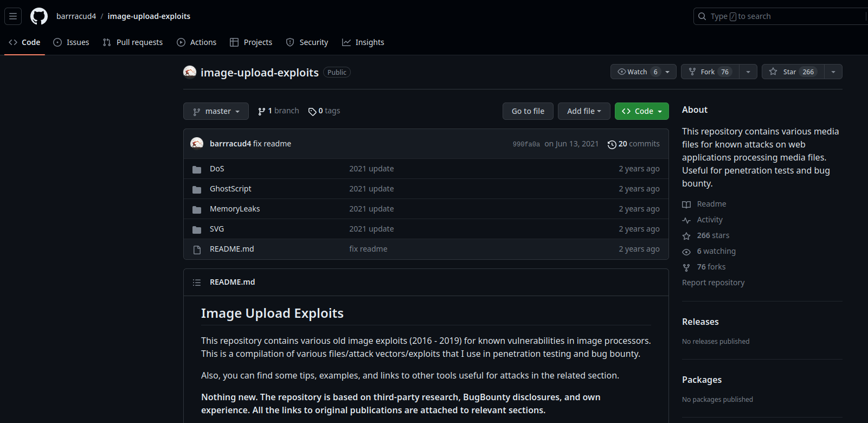The height and width of the screenshot is (423, 868).
Task: Click the branch icon beside 1 branch
Action: (x=262, y=111)
